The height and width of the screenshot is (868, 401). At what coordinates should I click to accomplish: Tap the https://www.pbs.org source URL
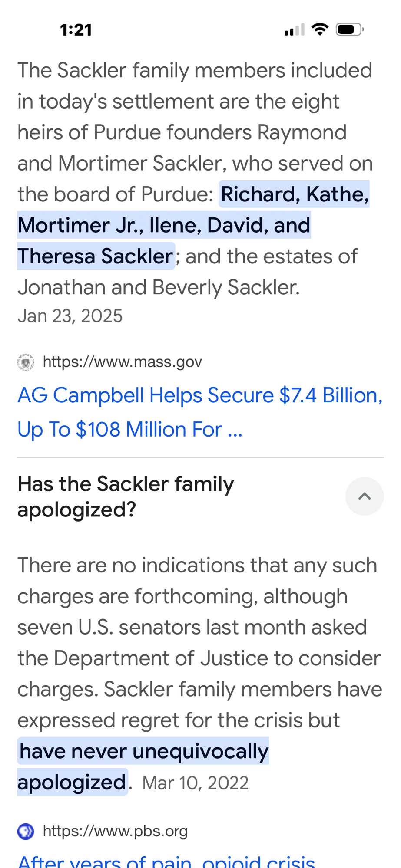[x=115, y=831]
